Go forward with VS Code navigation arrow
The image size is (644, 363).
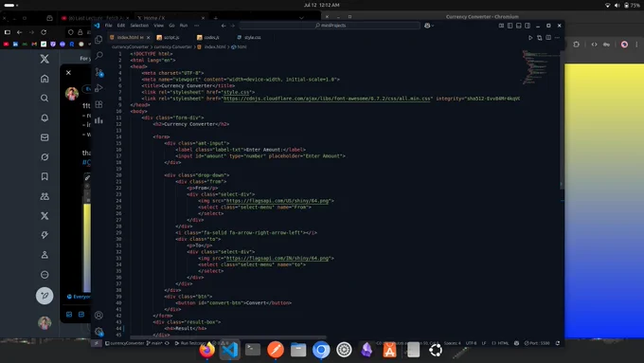click(x=232, y=26)
